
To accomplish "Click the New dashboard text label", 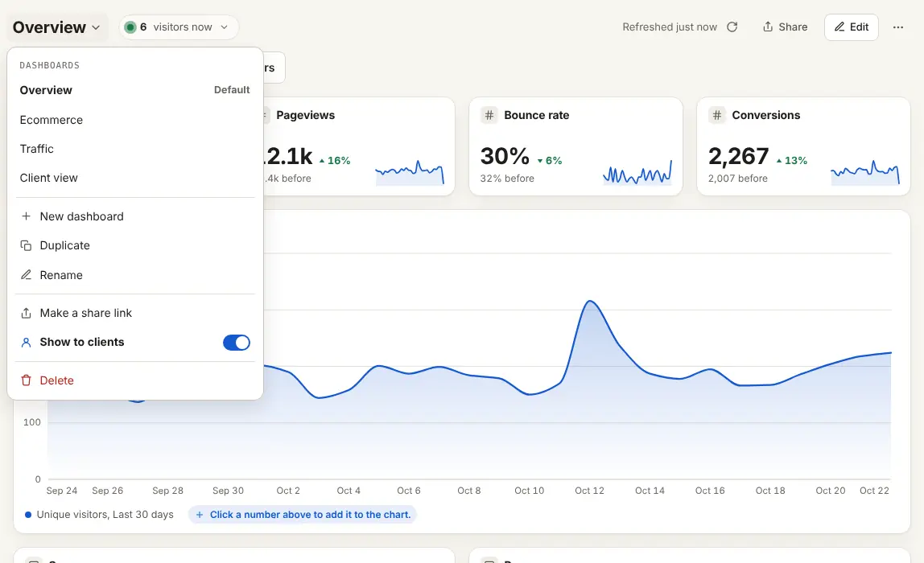I will point(82,216).
